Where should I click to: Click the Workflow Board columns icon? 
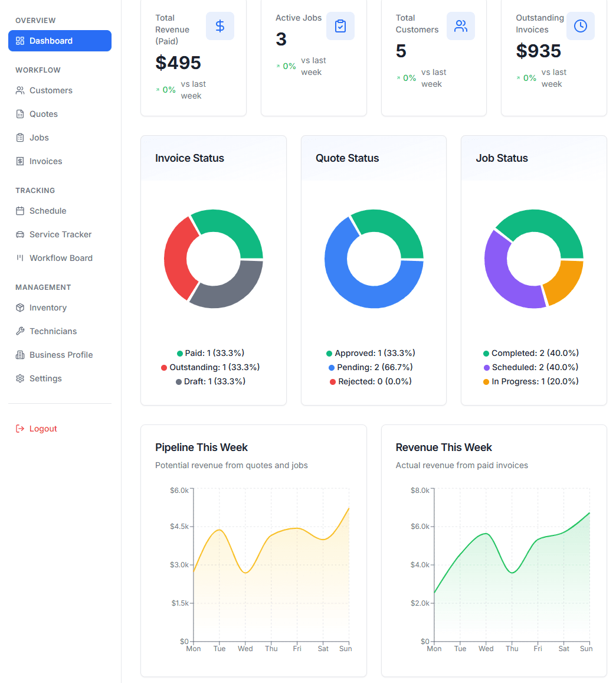click(x=21, y=258)
